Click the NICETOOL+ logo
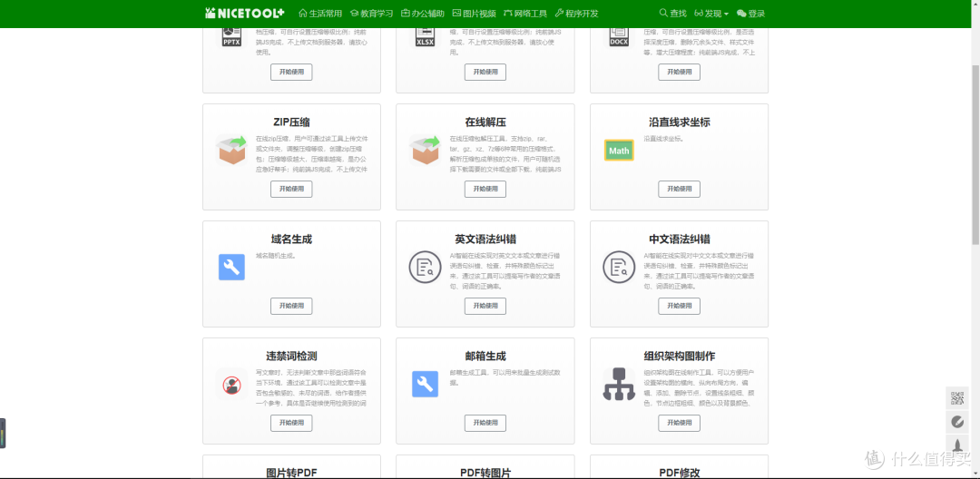980x479 pixels. pos(244,13)
